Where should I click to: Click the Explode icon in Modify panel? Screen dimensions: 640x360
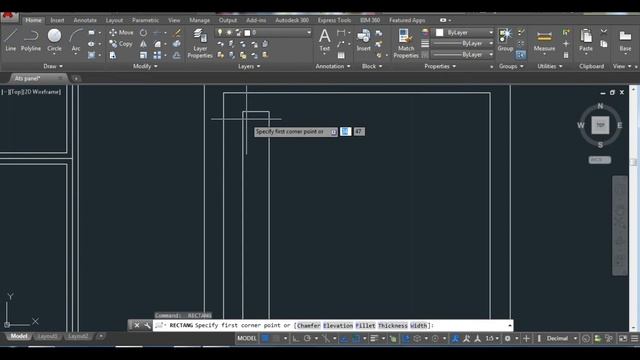click(177, 44)
